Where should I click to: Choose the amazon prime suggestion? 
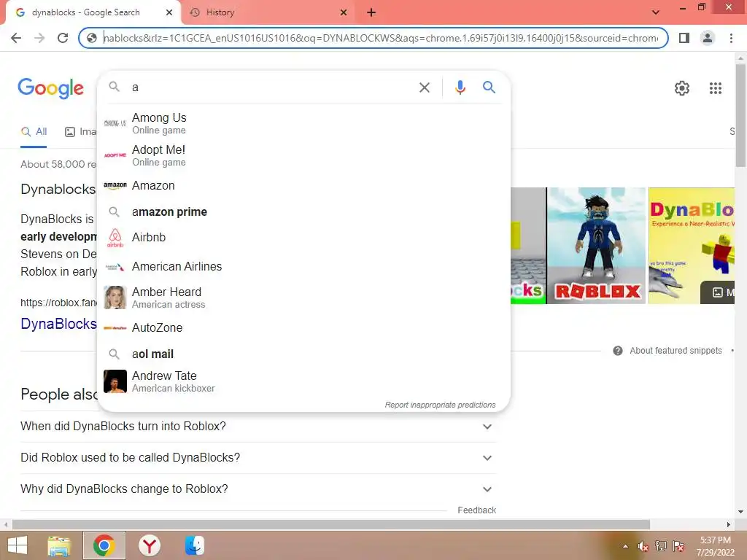click(x=303, y=212)
